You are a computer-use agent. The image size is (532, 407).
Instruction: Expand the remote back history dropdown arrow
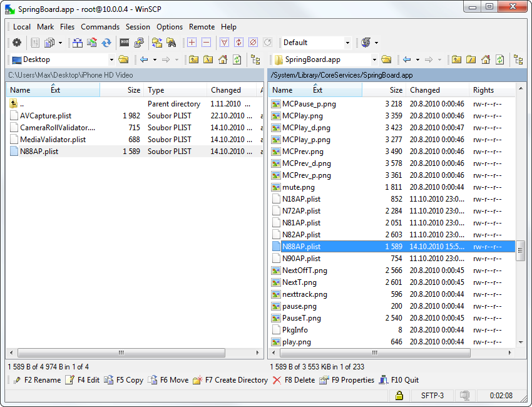[417, 59]
